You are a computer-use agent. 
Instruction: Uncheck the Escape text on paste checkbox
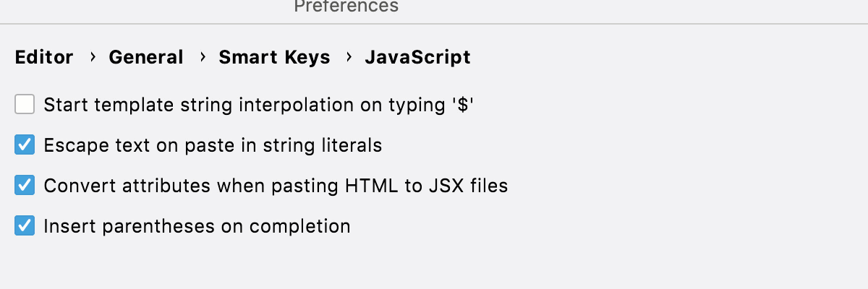coord(25,145)
